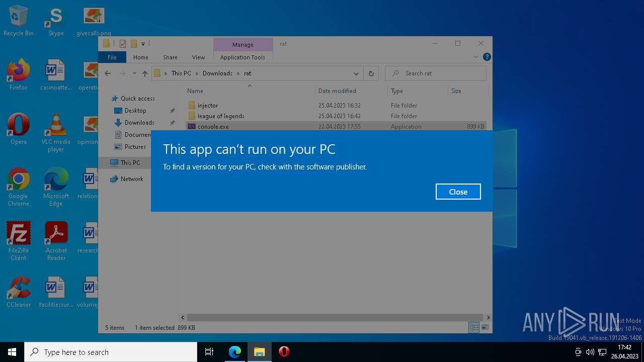The width and height of the screenshot is (644, 362).
Task: Select Network in navigation pane
Action: click(x=132, y=179)
